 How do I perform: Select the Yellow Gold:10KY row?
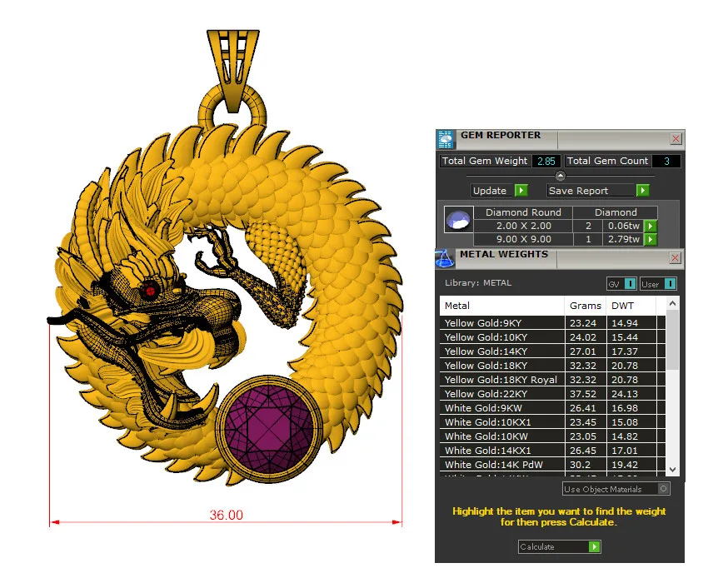(552, 337)
